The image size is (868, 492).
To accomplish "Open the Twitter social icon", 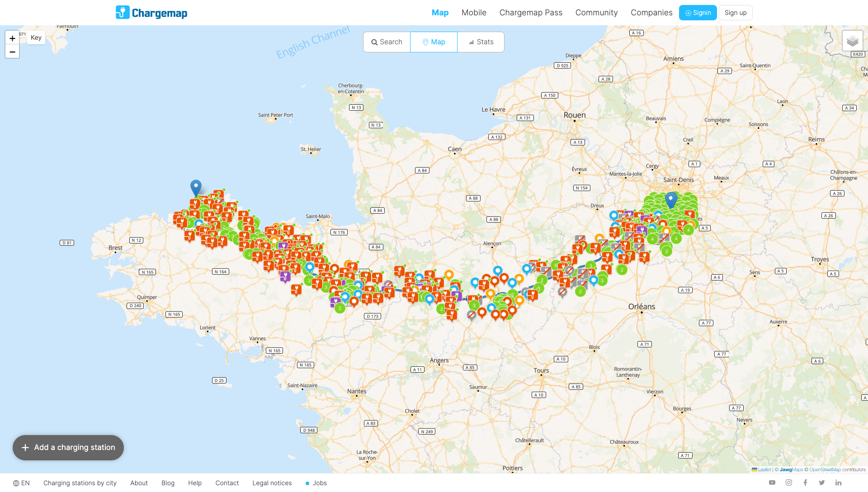I will point(822,483).
